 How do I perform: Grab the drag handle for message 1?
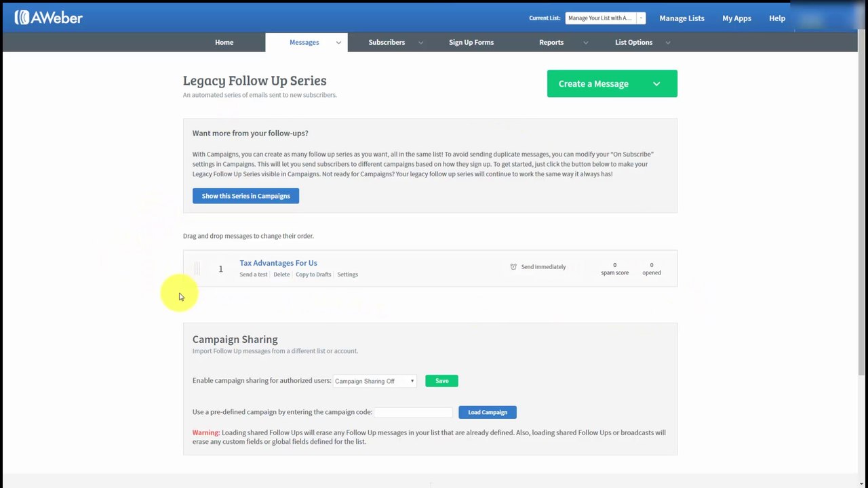click(x=197, y=269)
